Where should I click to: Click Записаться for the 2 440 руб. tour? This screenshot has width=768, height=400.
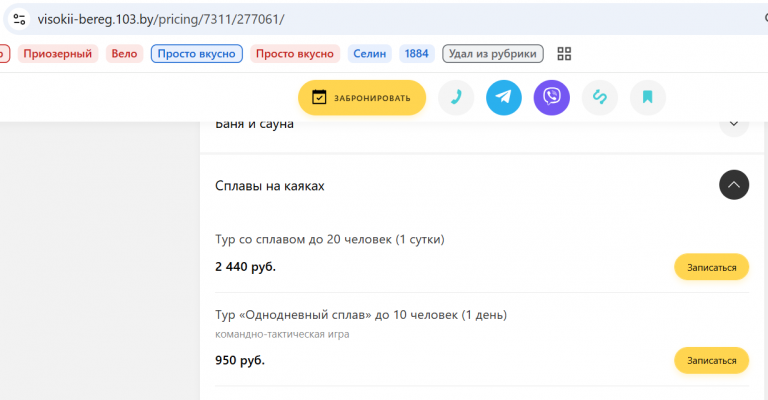tap(712, 267)
